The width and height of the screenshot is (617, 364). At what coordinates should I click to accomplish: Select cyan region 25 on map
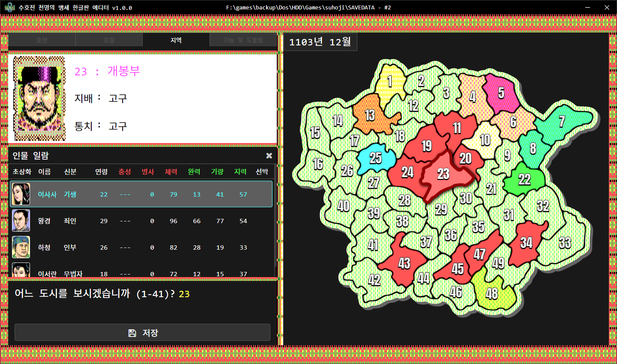[376, 158]
